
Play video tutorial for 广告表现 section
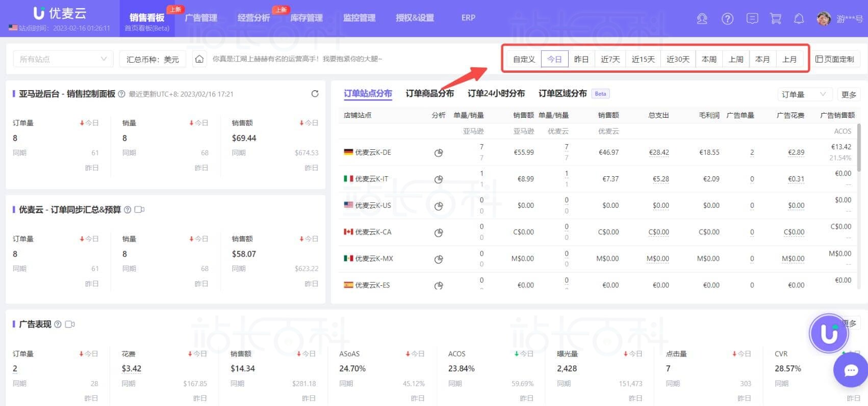click(70, 324)
